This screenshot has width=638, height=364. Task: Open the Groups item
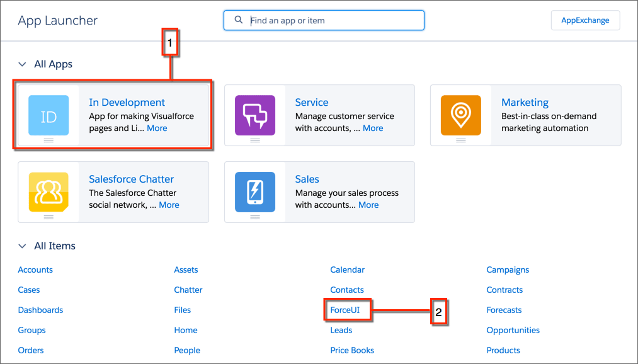click(31, 330)
